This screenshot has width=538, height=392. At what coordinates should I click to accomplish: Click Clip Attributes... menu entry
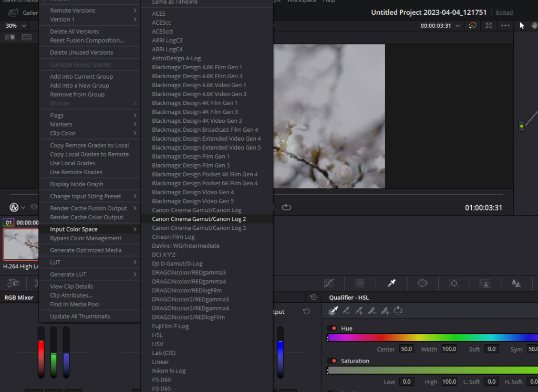89,295
